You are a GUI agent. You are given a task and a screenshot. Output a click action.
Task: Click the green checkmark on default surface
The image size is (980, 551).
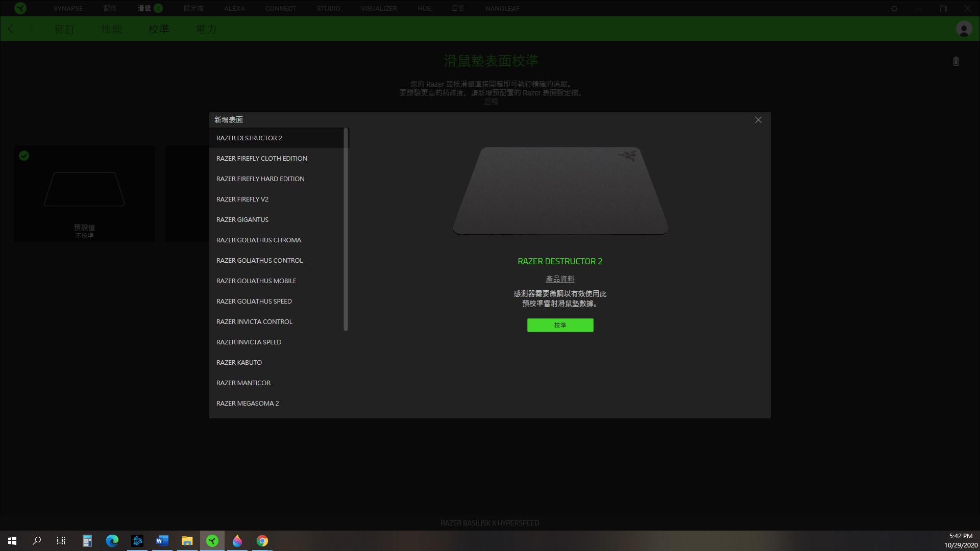(x=24, y=156)
